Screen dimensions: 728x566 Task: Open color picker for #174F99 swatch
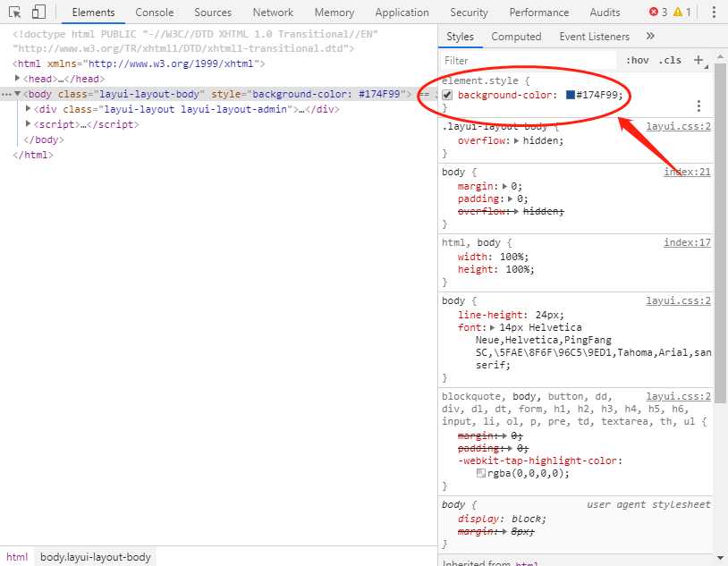click(x=570, y=95)
